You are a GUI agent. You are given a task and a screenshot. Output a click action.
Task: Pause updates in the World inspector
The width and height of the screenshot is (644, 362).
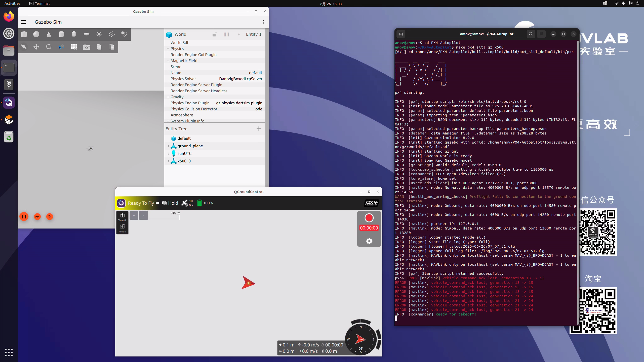click(227, 34)
